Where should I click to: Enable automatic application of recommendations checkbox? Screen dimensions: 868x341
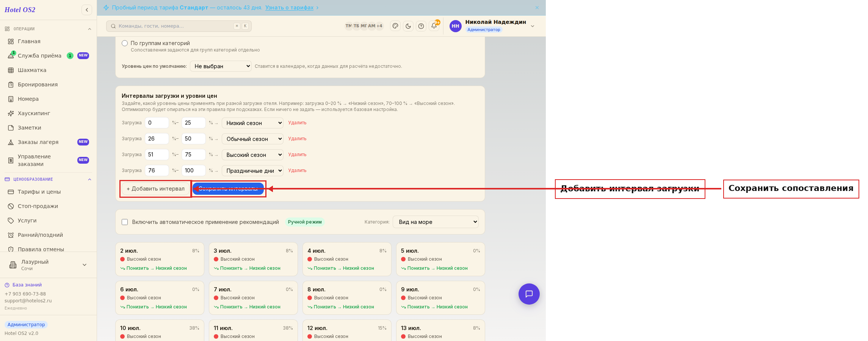pyautogui.click(x=125, y=222)
